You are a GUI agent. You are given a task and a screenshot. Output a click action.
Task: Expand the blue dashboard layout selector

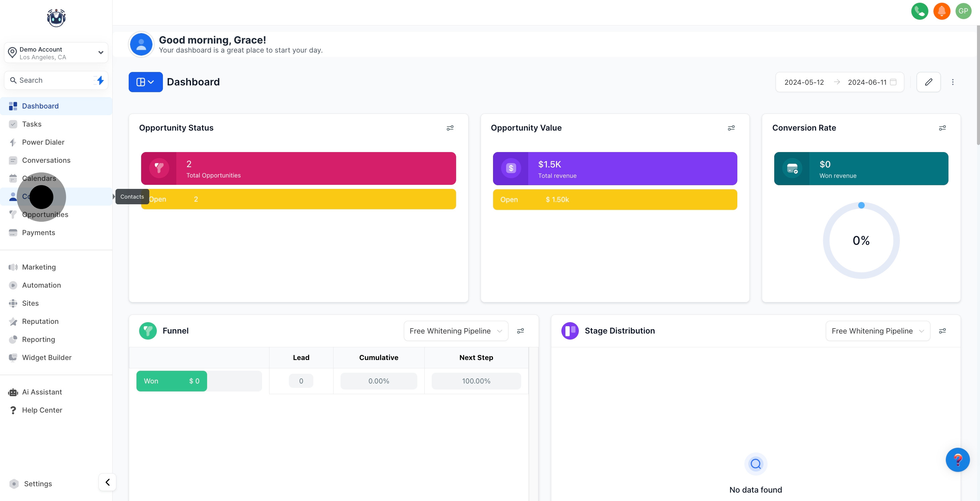[145, 82]
